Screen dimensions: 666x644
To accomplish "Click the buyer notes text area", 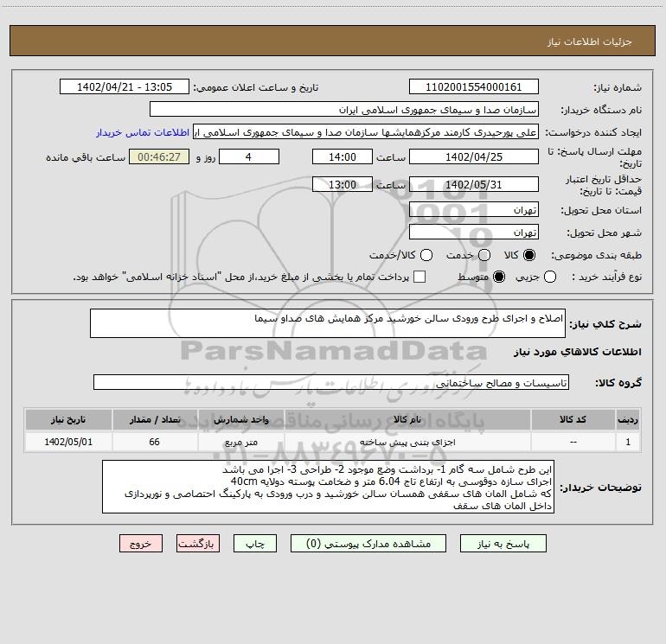I will [328, 487].
